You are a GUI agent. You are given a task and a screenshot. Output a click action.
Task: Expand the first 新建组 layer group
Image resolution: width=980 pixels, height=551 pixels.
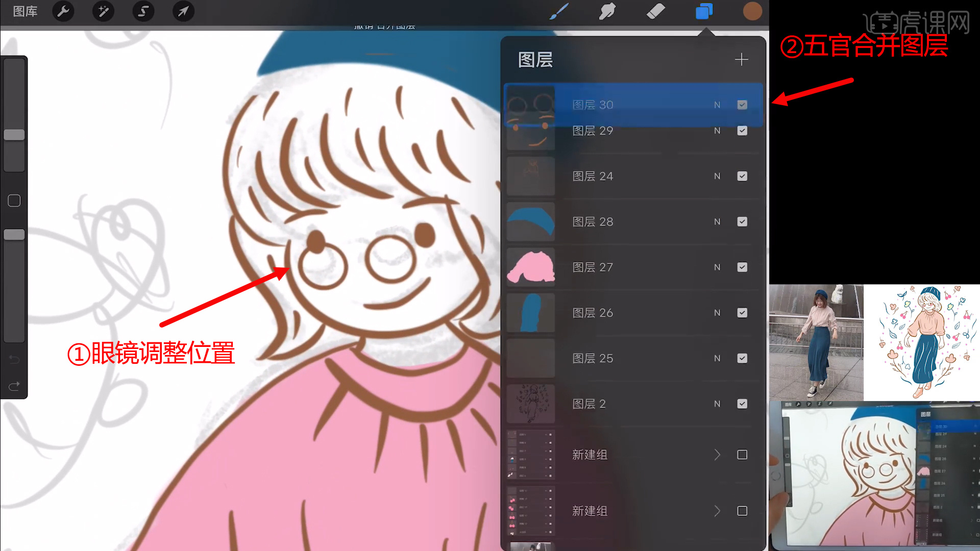click(x=717, y=454)
